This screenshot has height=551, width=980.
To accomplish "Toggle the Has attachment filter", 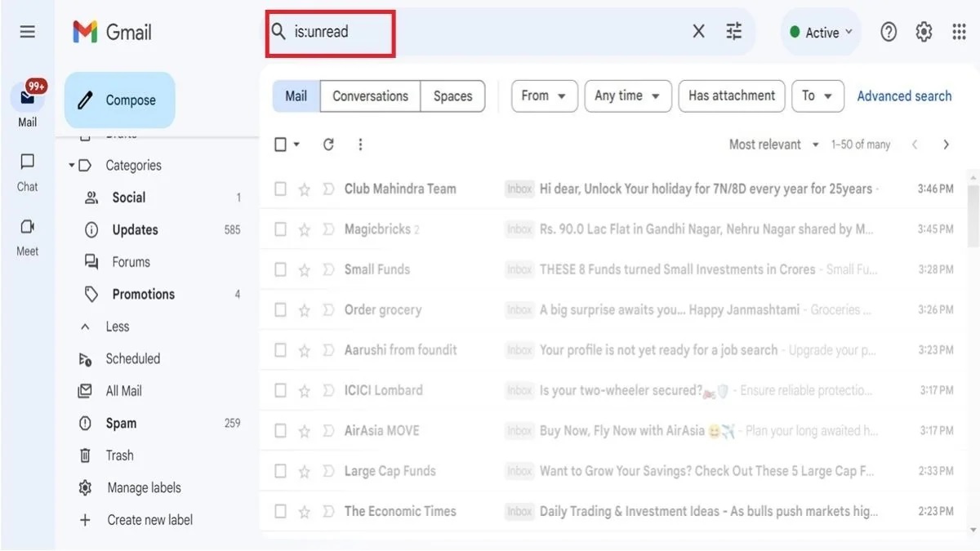I will pyautogui.click(x=732, y=96).
